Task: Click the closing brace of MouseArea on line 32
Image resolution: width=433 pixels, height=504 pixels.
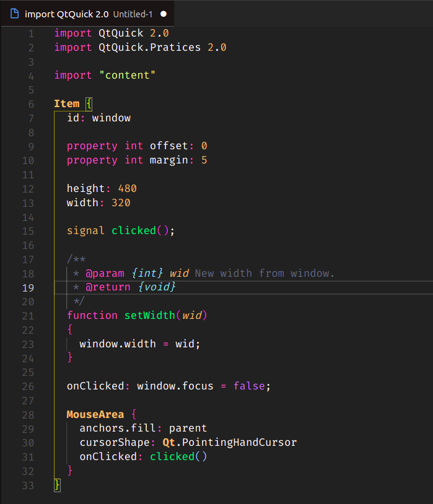Action: 70,471
